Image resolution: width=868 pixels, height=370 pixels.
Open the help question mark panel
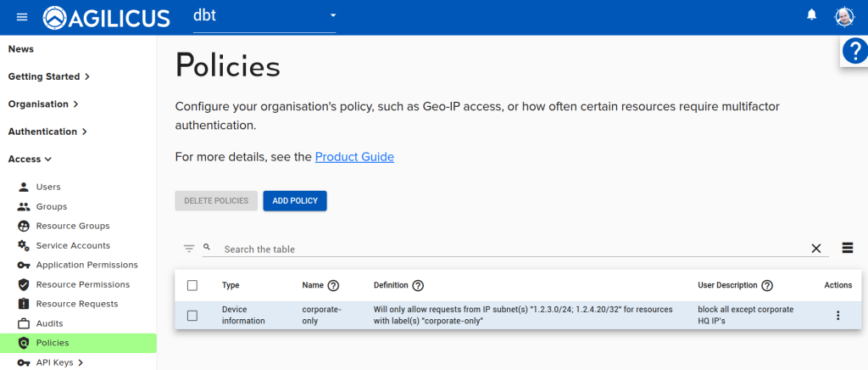[x=854, y=52]
